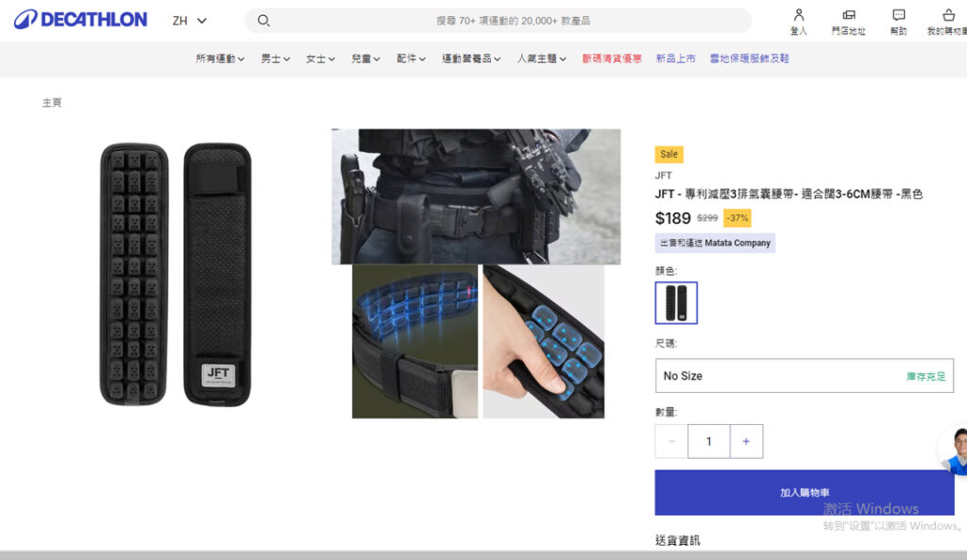Click the seller Matata Company badge
Image resolution: width=967 pixels, height=560 pixels.
point(716,243)
